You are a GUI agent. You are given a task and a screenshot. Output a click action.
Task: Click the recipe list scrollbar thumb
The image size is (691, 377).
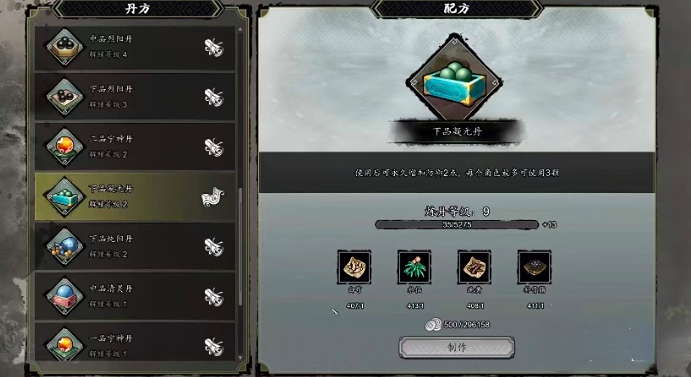(240, 247)
